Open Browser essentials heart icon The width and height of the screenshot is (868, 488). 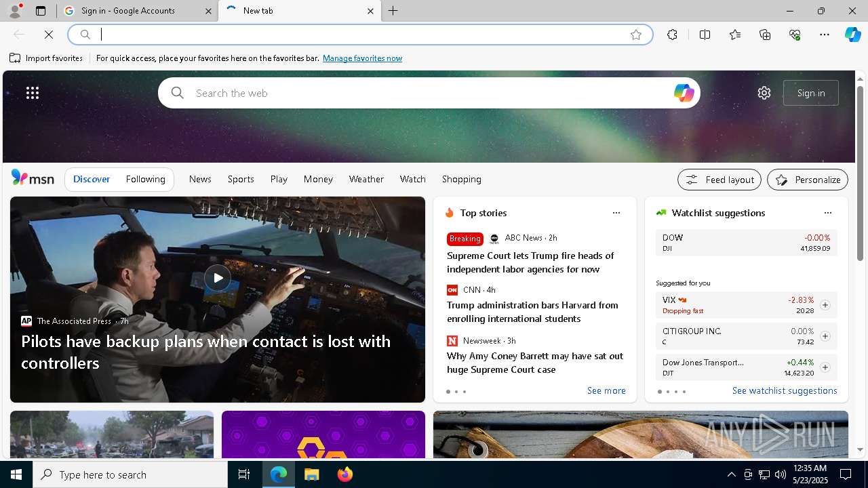tap(795, 35)
